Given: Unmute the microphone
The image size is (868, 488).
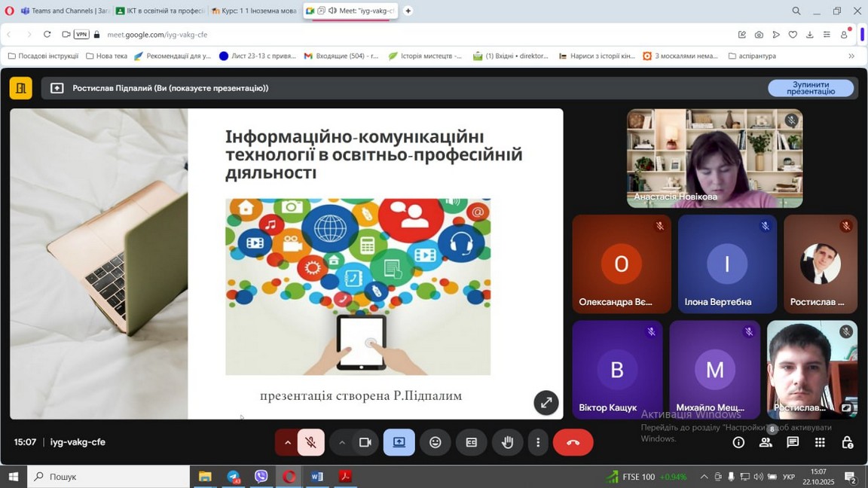Looking at the screenshot, I should click(x=310, y=443).
